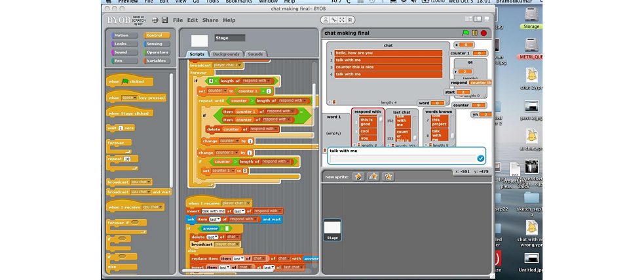Open the Sounds tab
This screenshot has width=644, height=280.
[255, 54]
